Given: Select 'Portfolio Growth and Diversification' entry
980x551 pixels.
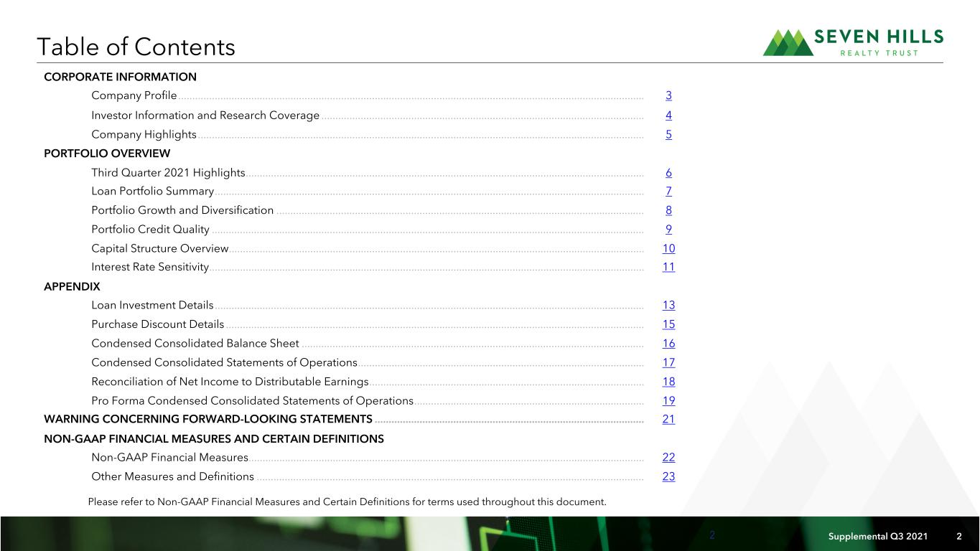Looking at the screenshot, I should pos(182,210).
